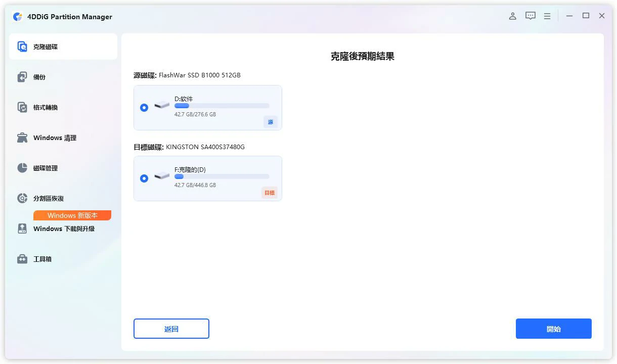The width and height of the screenshot is (617, 364).
Task: Open the 分割區恢復 menu item
Action: point(63,198)
